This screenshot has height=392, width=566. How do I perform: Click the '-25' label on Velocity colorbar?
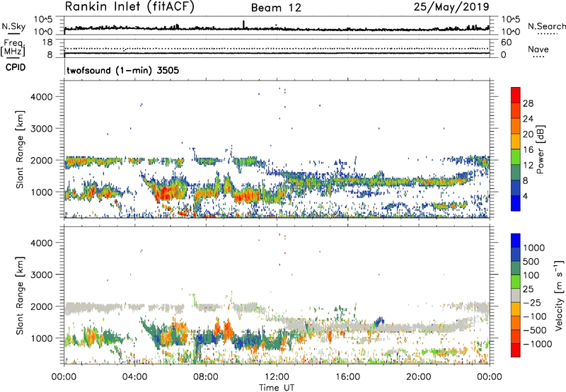click(x=533, y=302)
